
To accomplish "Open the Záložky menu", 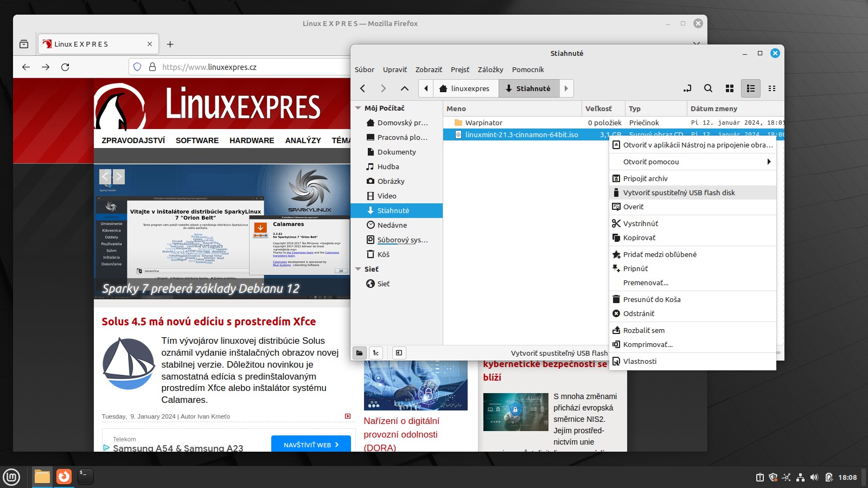I will tap(490, 69).
